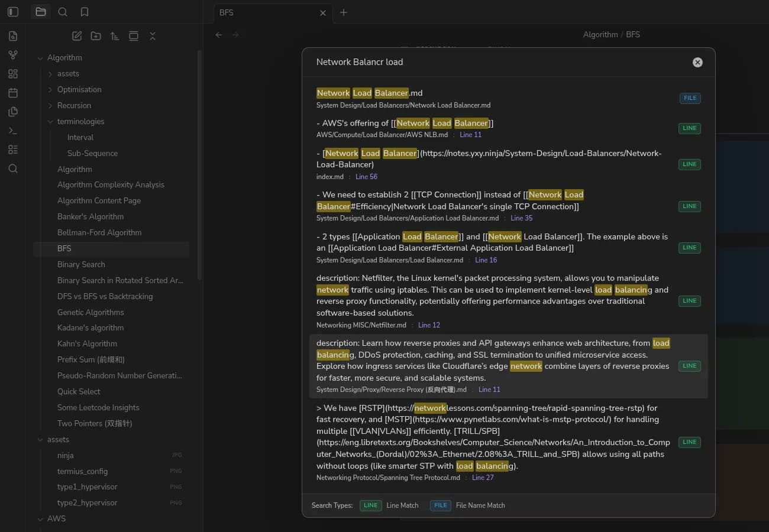Screen dimensions: 769x532
Task: Collapse the AWS folder
Action: click(40, 519)
